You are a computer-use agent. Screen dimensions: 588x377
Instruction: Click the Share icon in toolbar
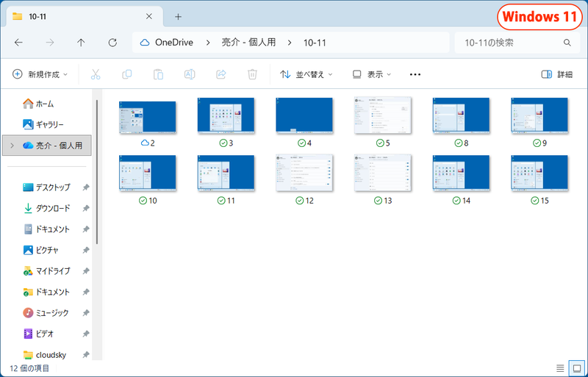pyautogui.click(x=221, y=74)
